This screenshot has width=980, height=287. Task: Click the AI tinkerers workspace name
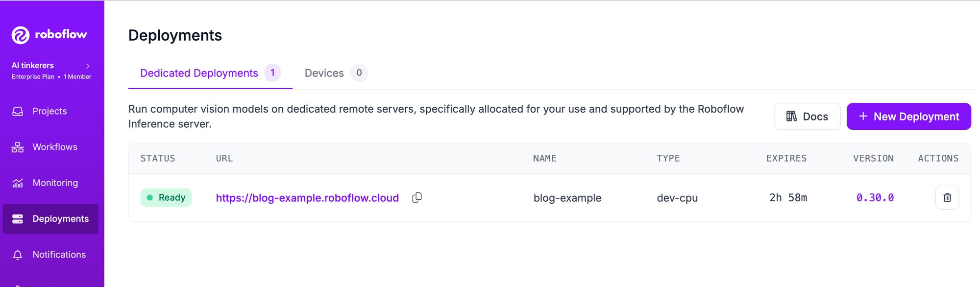point(33,66)
